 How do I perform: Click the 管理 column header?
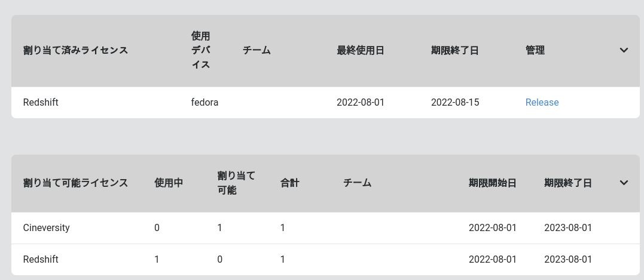pos(535,51)
